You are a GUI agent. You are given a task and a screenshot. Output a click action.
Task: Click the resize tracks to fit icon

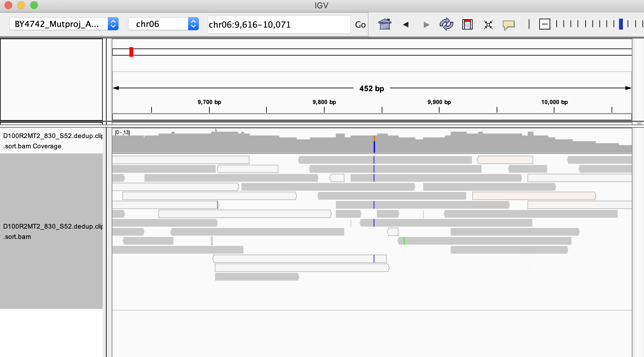[488, 24]
